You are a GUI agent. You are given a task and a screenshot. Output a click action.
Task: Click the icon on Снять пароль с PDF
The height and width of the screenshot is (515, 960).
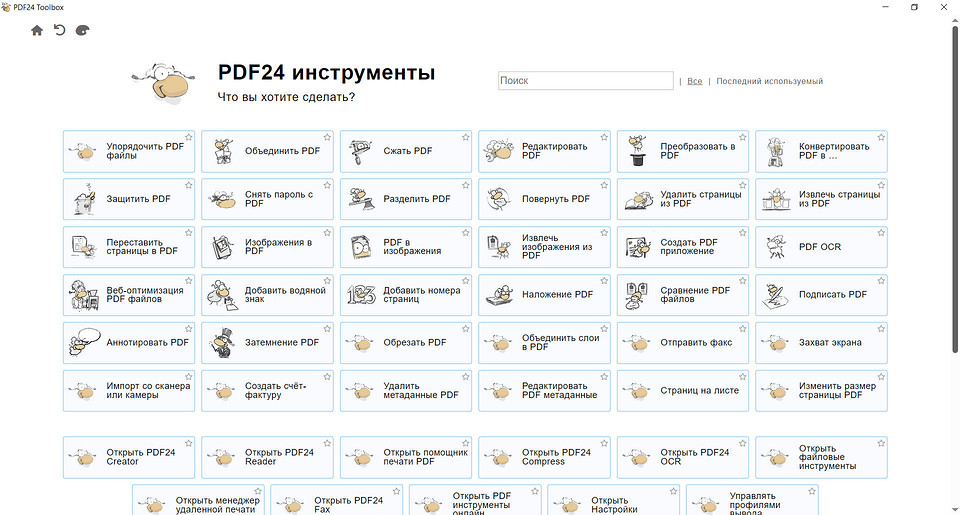coord(222,199)
